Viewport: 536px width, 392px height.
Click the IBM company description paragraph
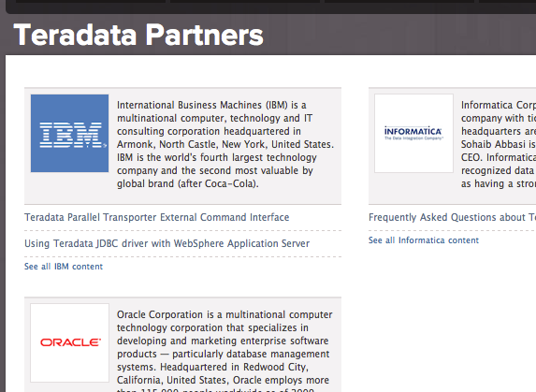point(225,144)
